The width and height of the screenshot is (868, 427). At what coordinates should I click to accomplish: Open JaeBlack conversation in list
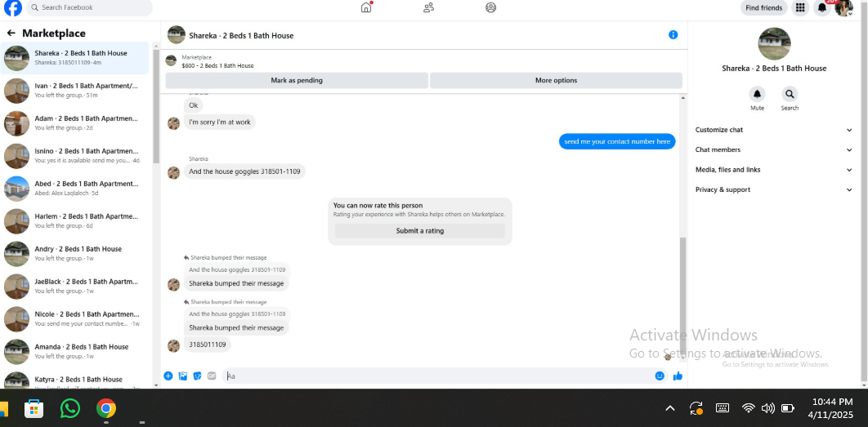[74, 286]
